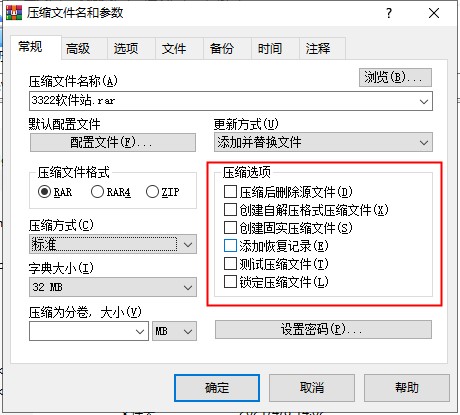Switch to the 高级 tab
Screen dimensions: 460x415
(x=78, y=49)
